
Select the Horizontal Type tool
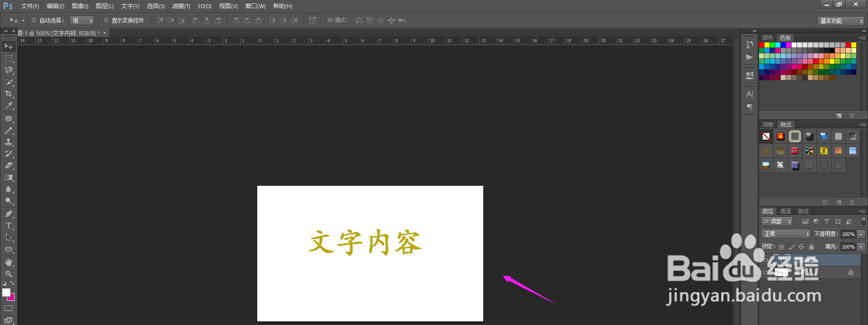pos(9,226)
